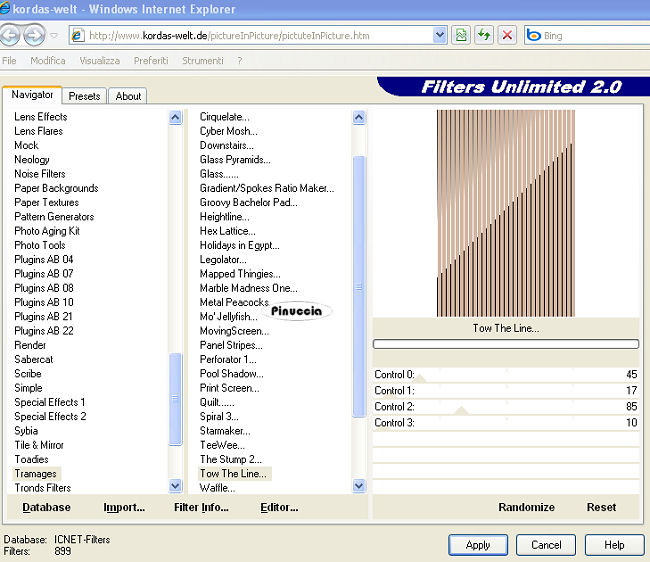Image resolution: width=650 pixels, height=562 pixels.
Task: Select Tramages in the category list
Action: click(x=36, y=474)
